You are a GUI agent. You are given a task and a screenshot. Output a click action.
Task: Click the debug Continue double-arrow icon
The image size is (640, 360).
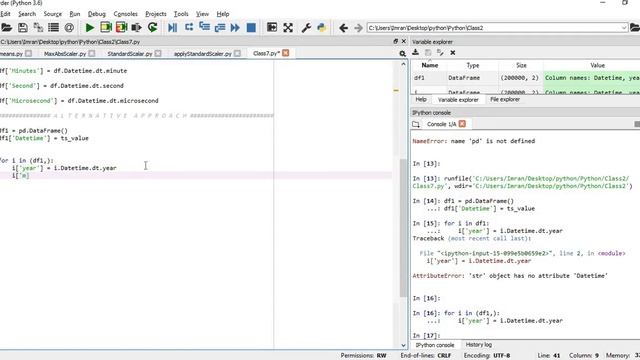(x=235, y=28)
